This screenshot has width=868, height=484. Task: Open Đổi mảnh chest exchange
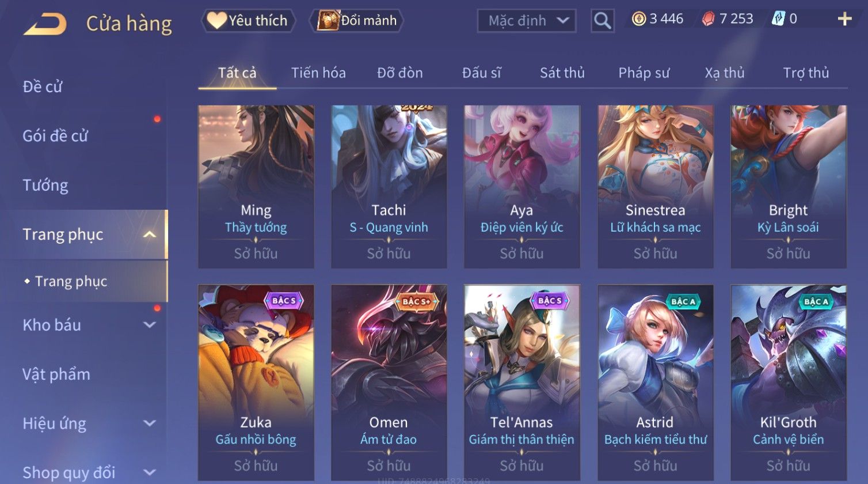point(357,21)
